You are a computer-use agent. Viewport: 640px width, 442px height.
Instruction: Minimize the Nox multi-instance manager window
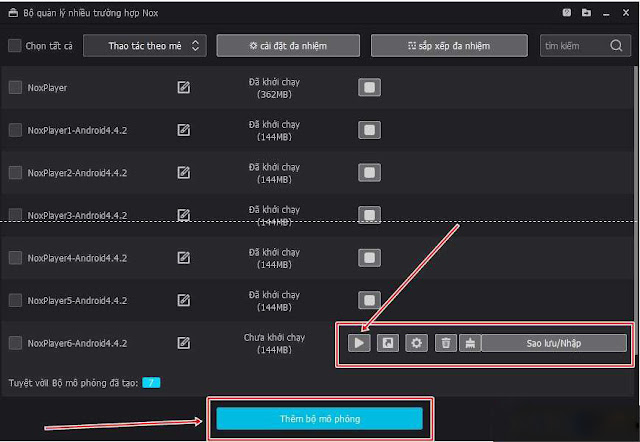[x=606, y=13]
